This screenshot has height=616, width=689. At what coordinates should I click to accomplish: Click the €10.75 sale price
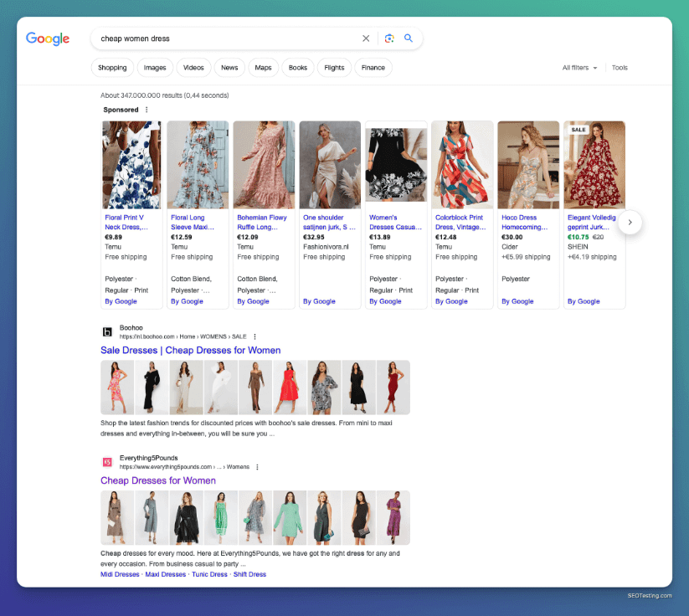[578, 237]
